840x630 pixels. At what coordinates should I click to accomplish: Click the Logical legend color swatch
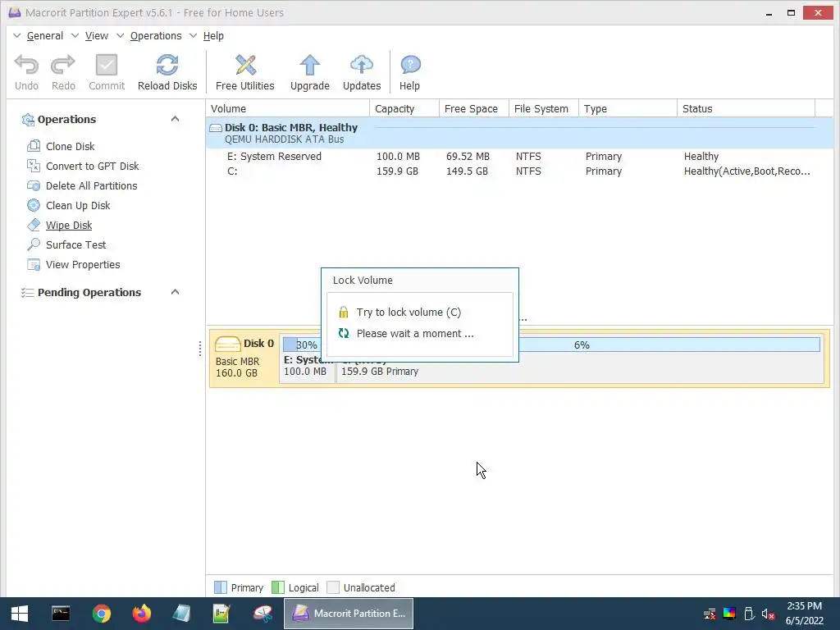(278, 587)
